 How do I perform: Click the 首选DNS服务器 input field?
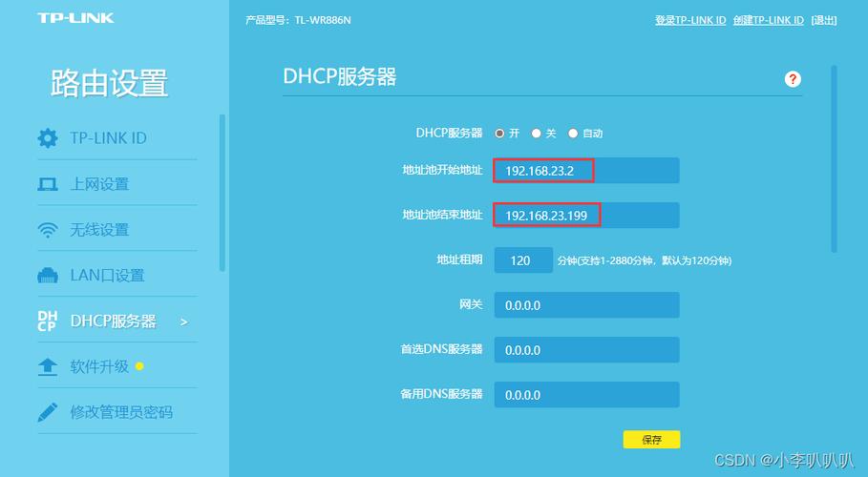coord(587,350)
